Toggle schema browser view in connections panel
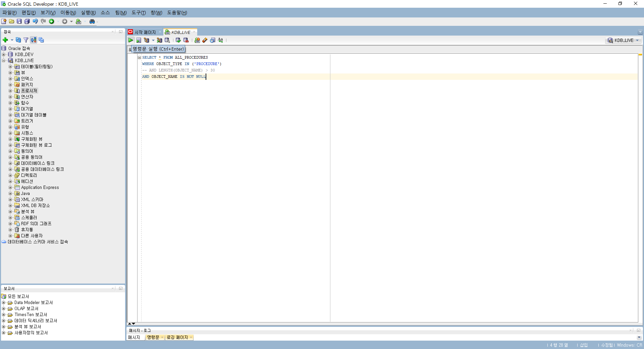This screenshot has height=349, width=644. click(x=34, y=40)
